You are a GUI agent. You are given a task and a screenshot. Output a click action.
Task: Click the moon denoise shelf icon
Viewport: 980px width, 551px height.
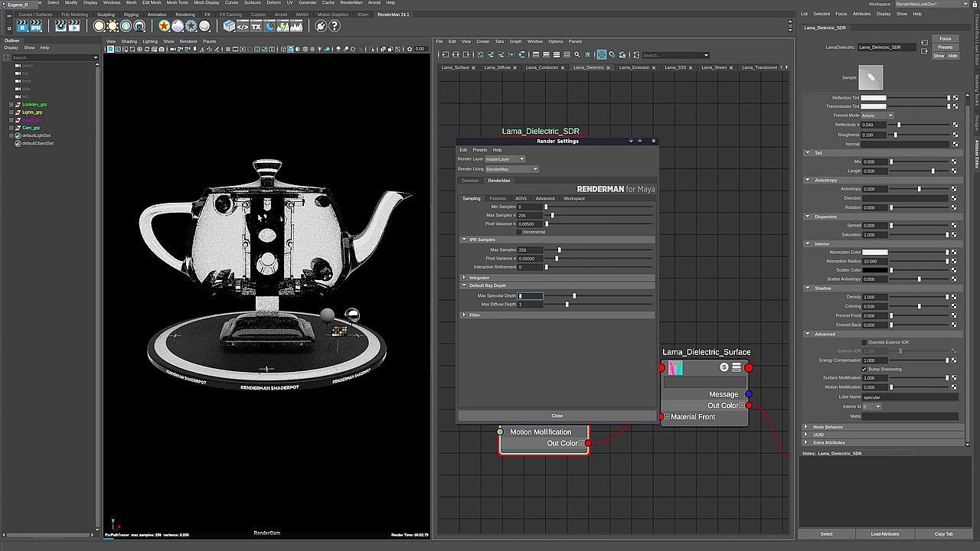tap(269, 26)
